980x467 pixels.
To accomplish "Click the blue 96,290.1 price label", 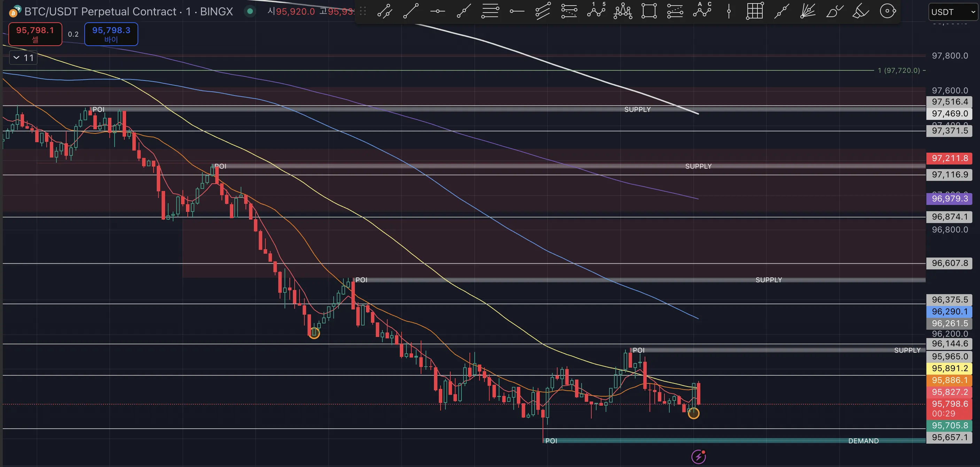I will (949, 312).
